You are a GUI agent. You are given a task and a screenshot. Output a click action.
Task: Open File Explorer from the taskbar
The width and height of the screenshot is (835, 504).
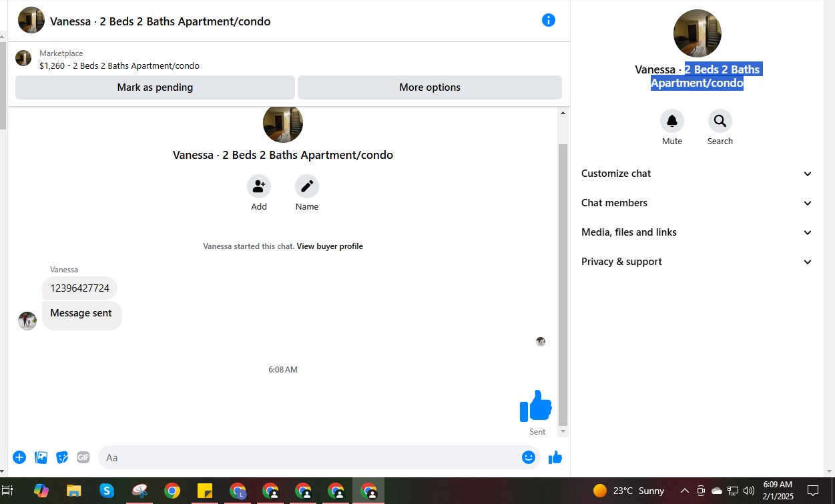(x=74, y=491)
